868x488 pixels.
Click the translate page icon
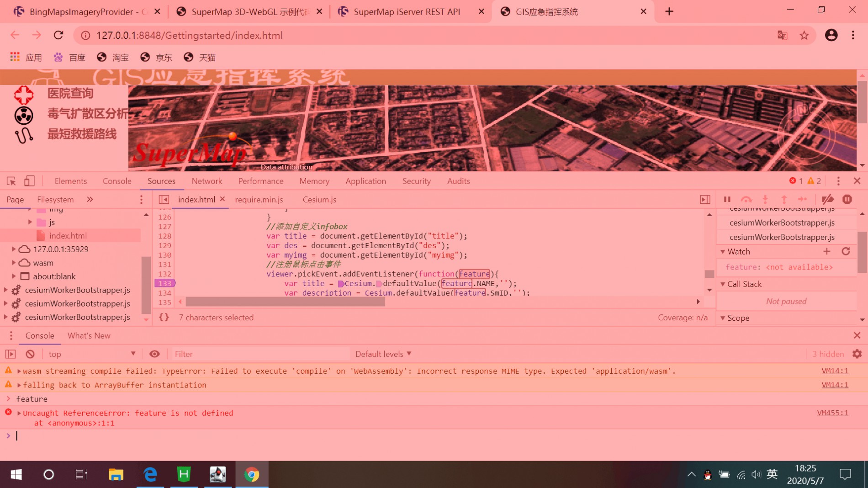click(x=782, y=35)
